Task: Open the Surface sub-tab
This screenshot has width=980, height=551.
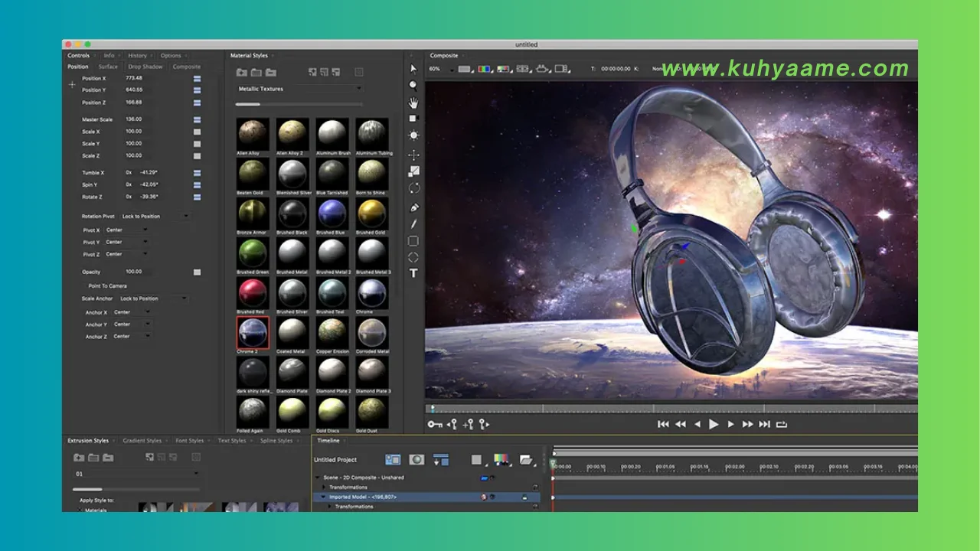Action: tap(108, 67)
